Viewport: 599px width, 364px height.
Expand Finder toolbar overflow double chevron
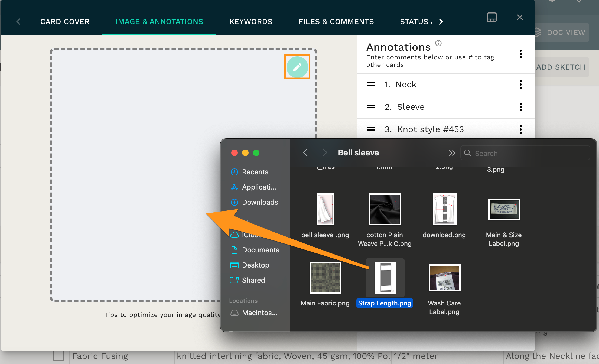pos(451,153)
